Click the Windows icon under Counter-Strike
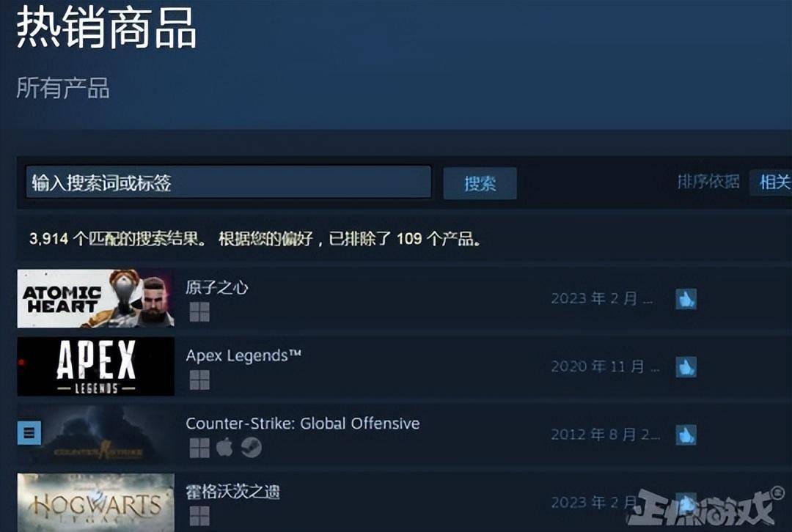Image resolution: width=792 pixels, height=532 pixels. (199, 448)
